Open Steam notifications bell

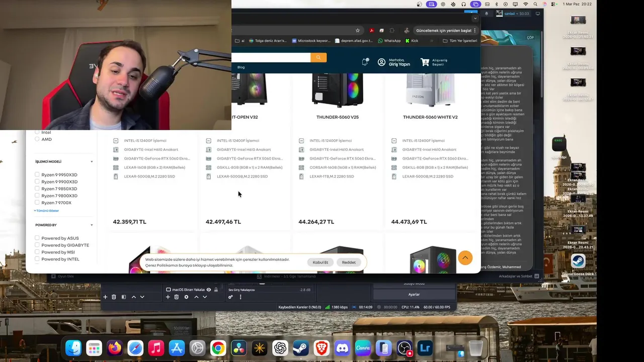coord(487,14)
